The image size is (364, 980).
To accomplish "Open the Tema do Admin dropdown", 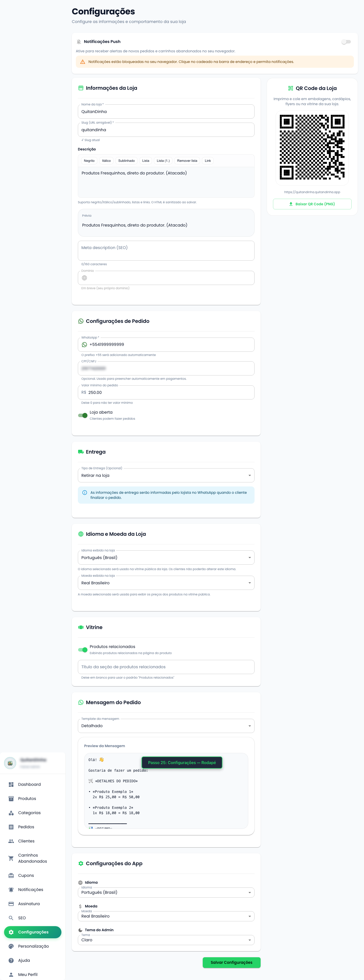I will (166, 940).
